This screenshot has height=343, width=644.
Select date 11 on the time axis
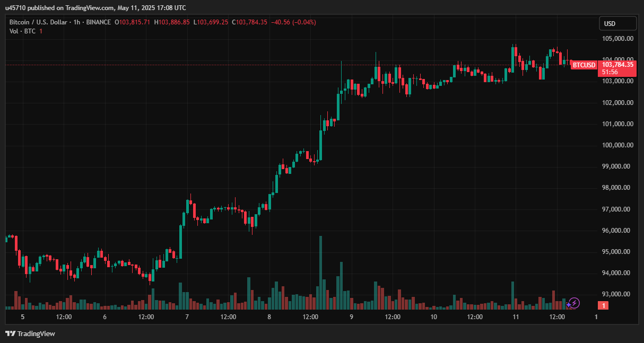[516, 317]
